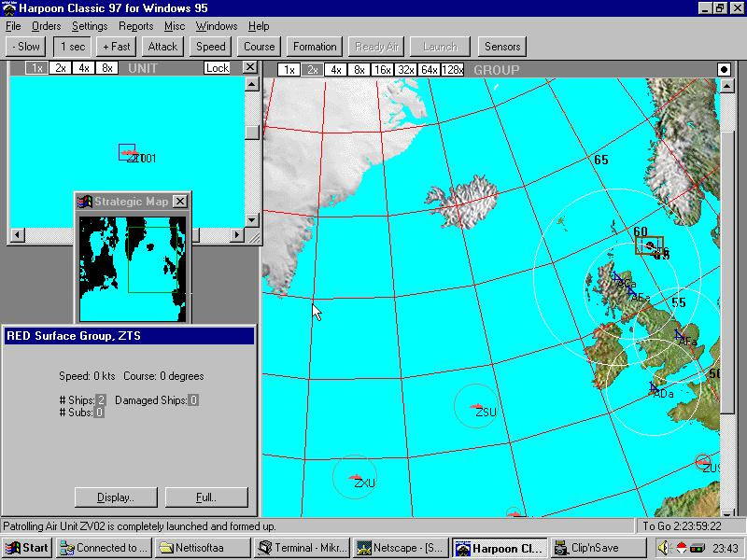The height and width of the screenshot is (560, 747).
Task: Click the + Fast time button
Action: (116, 47)
